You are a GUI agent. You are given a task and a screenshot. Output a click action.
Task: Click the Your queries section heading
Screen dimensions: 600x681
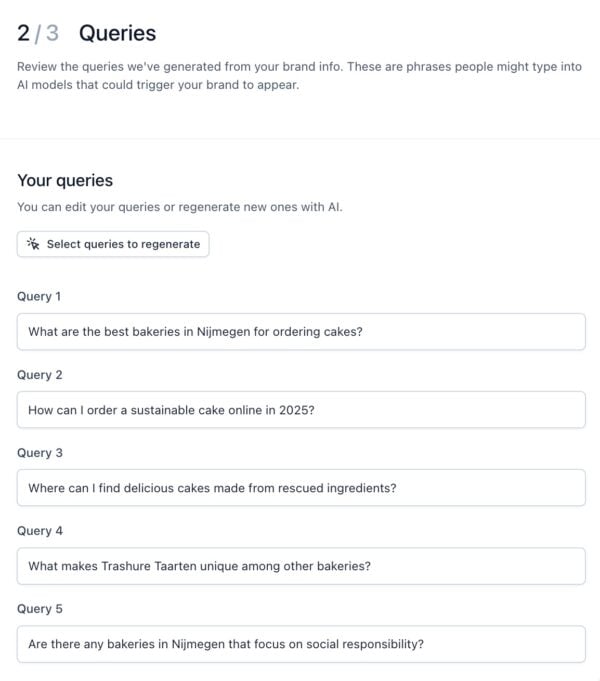point(65,181)
